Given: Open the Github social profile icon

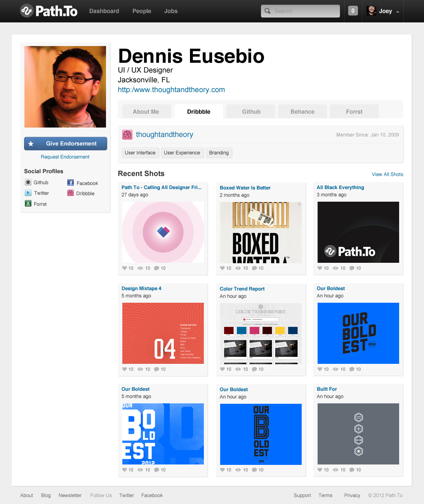Looking at the screenshot, I should tap(28, 183).
